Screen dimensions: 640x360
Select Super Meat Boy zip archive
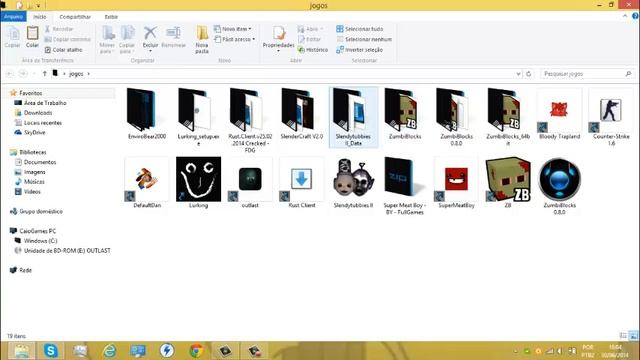coord(405,186)
